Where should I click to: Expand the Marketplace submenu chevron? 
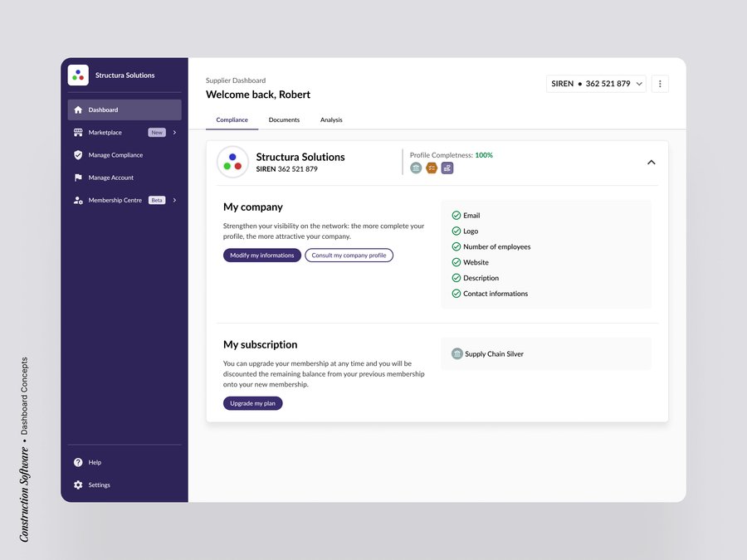pos(174,133)
